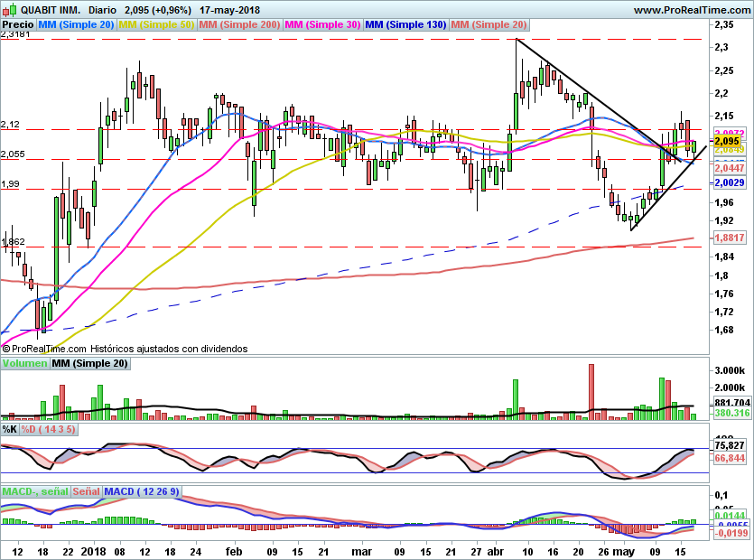Image resolution: width=754 pixels, height=560 pixels.
Task: Click the 2,12 horizontal level label
Action: [10, 125]
